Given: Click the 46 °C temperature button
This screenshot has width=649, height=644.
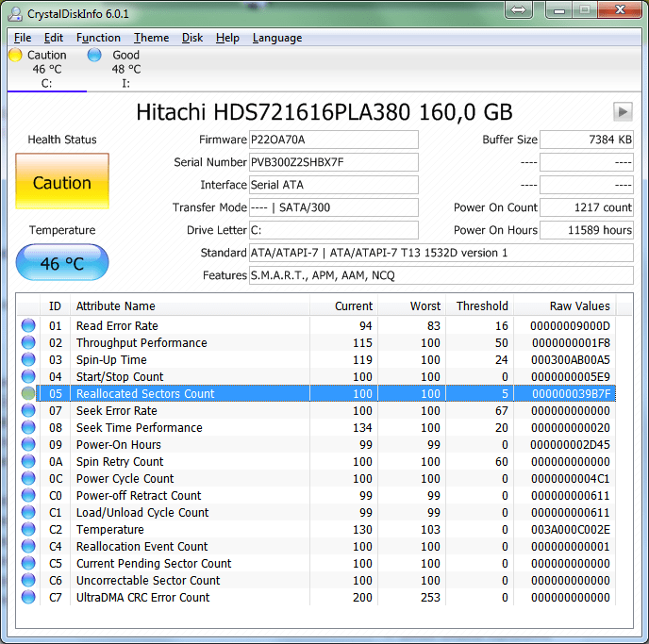Looking at the screenshot, I should (x=62, y=263).
